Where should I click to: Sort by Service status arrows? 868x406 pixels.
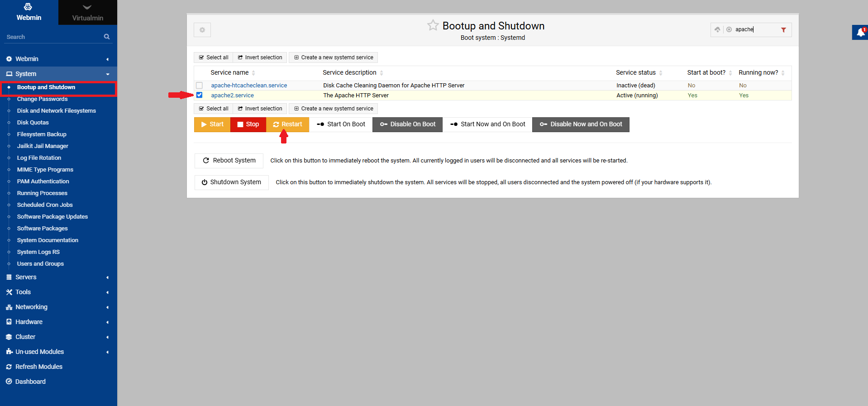click(x=661, y=73)
